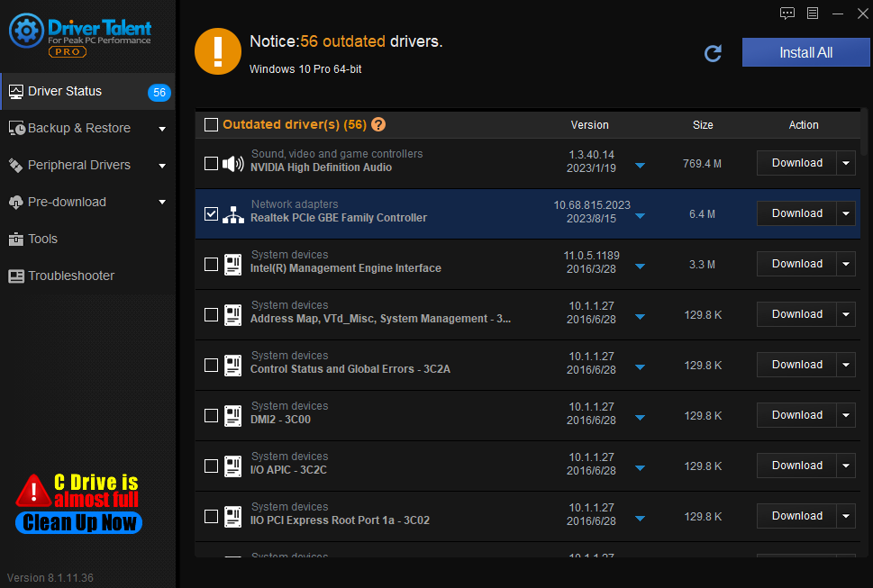Uncheck the Realtek PCIe GBE checkbox

[211, 213]
